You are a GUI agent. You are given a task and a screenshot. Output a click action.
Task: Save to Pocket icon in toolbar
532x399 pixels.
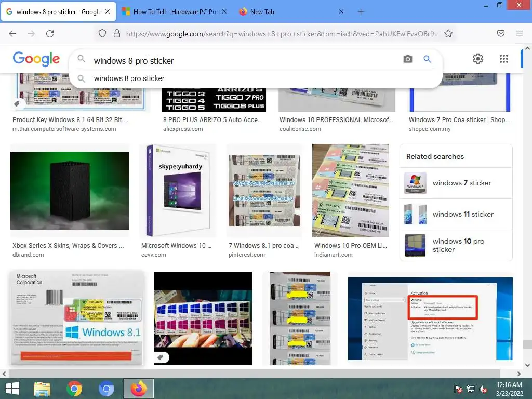(x=501, y=33)
